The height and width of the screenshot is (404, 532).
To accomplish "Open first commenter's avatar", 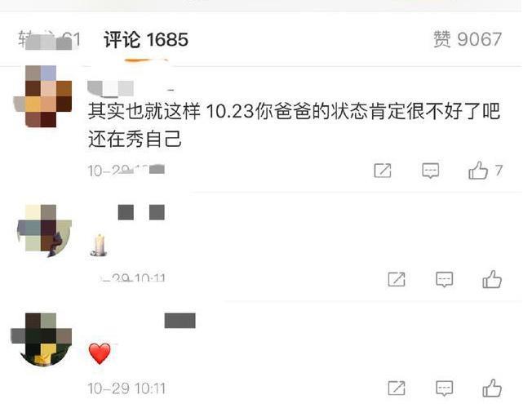I will (x=43, y=96).
